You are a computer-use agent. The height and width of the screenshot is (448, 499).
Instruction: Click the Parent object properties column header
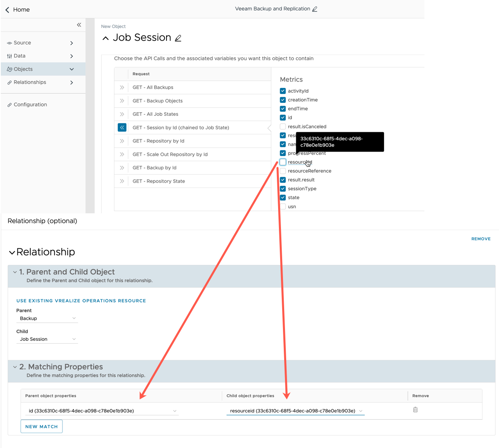click(x=51, y=396)
